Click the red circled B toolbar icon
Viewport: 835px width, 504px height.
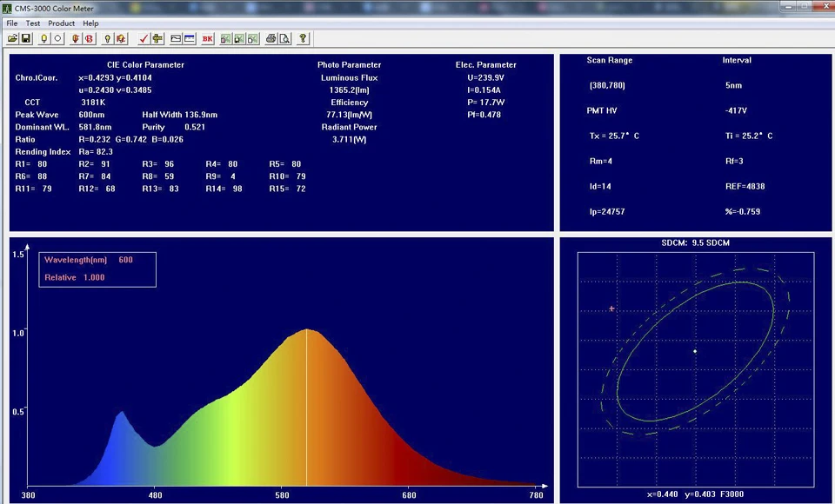(x=89, y=39)
